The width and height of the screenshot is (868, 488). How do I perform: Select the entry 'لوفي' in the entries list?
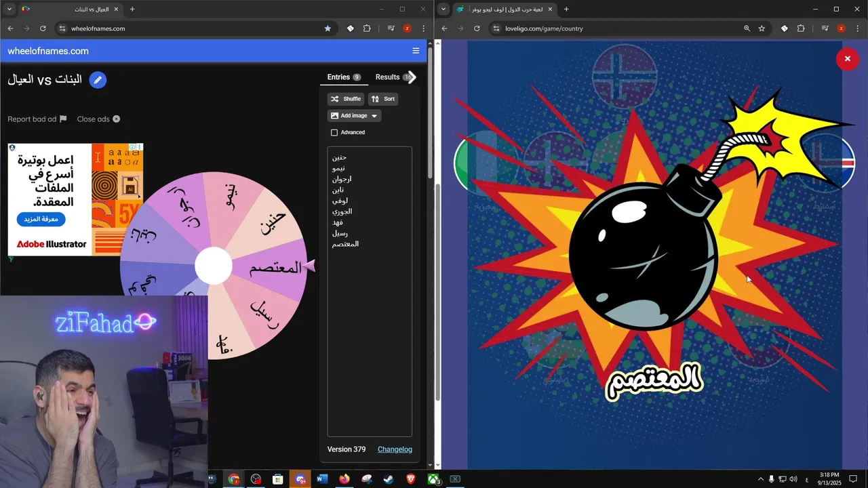tap(340, 201)
